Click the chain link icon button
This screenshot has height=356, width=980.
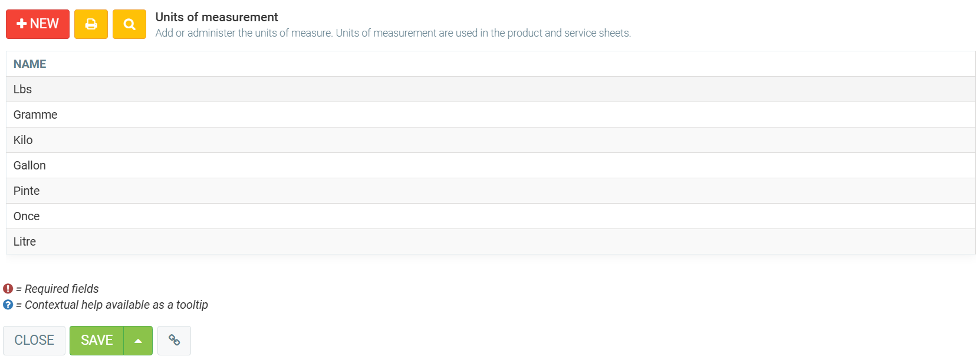[x=174, y=341]
